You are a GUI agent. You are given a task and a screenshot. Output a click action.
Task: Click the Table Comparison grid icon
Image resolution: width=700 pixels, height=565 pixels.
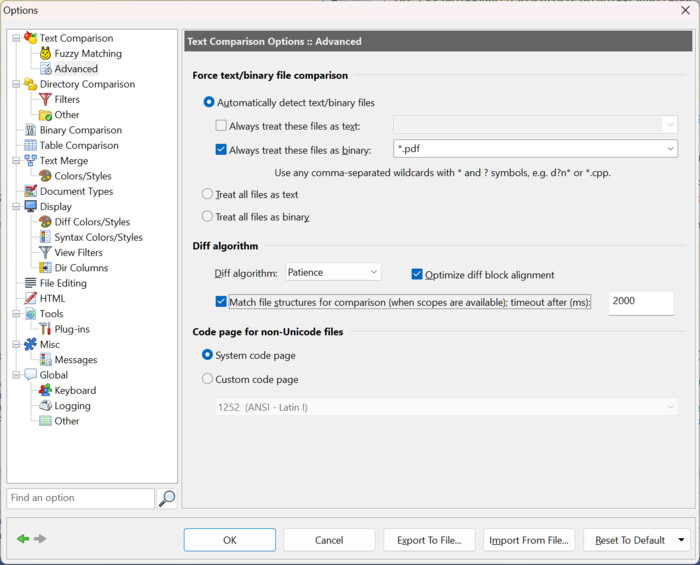coord(30,145)
